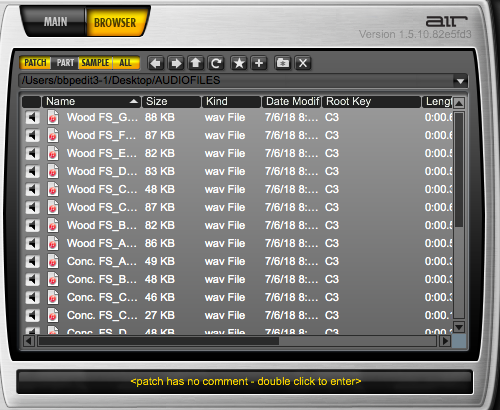Click the audio file icon for Wood FS_G
Viewport: 500px width, 410px height.
coord(53,117)
